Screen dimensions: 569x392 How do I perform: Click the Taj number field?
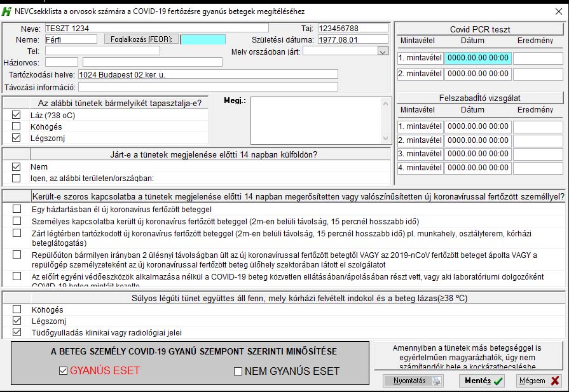click(353, 28)
